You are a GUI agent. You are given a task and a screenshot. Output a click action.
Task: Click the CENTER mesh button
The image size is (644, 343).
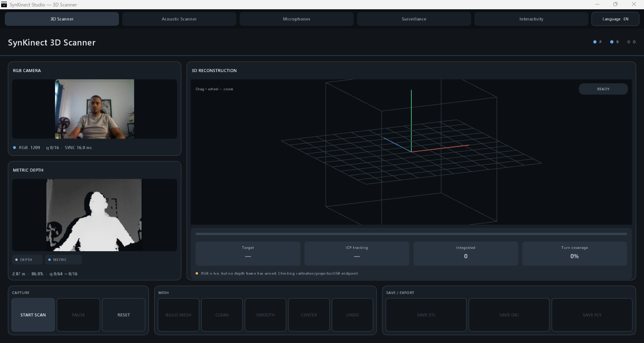pos(309,315)
